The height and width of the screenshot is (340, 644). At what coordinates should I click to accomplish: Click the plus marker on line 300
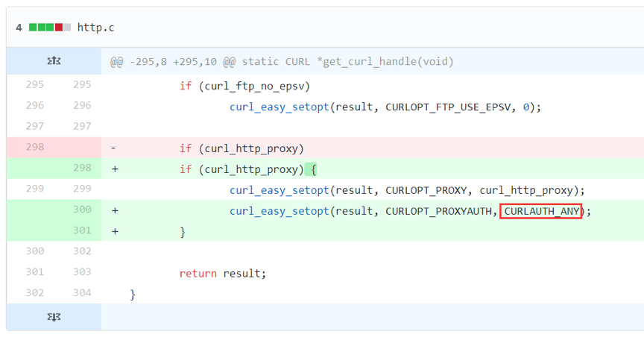(115, 211)
